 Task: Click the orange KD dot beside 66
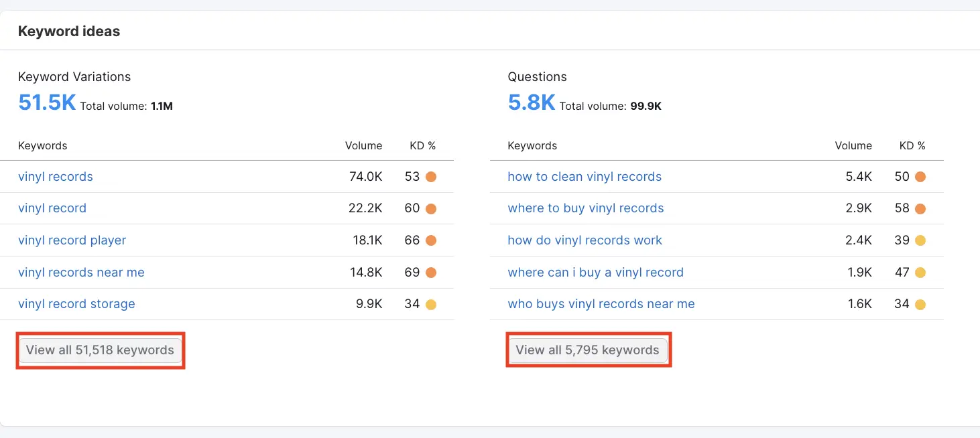point(431,240)
